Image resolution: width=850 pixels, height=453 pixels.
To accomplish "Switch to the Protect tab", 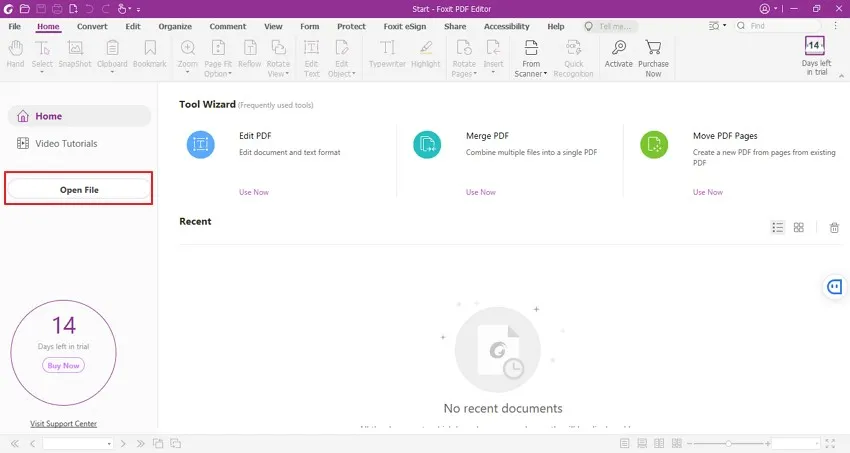I will [x=351, y=26].
